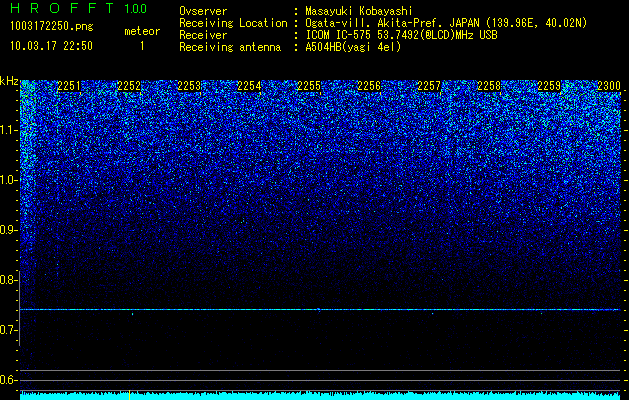Viewport: 629px width, 400px height.
Task: Click the HROFFT 1.0.0 title text
Action: (x=79, y=8)
